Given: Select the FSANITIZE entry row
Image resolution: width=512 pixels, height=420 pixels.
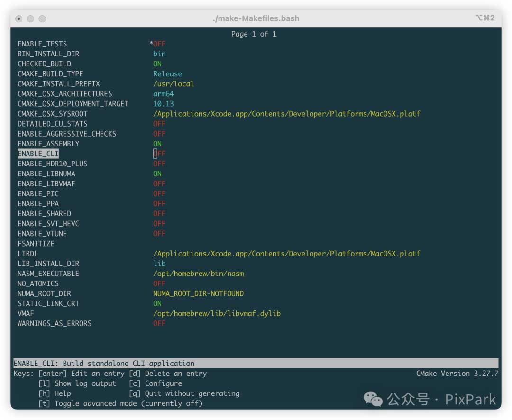Looking at the screenshot, I should coord(36,244).
